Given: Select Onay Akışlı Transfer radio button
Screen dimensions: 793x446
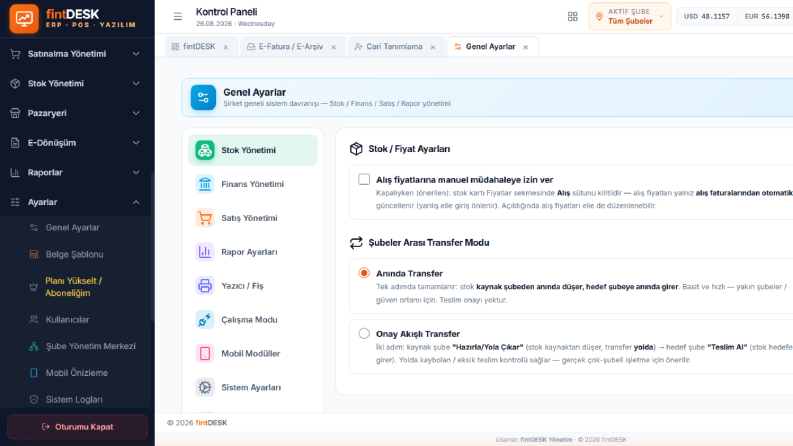Looking at the screenshot, I should 364,333.
